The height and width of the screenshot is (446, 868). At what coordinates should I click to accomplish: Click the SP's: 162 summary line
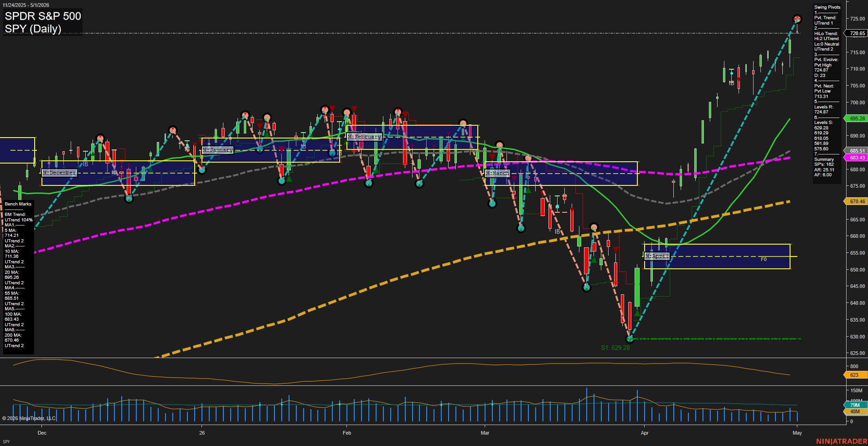point(824,164)
